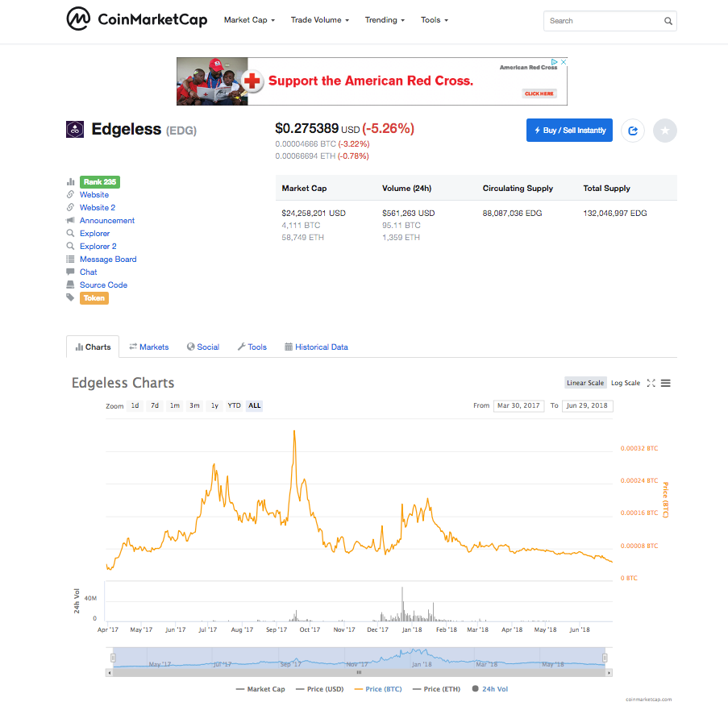Click the orange Token badge

pos(94,298)
